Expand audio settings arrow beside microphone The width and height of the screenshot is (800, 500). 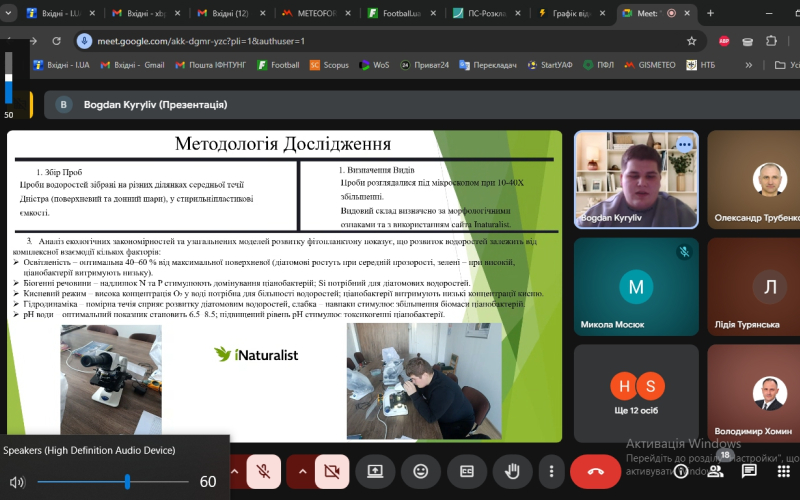click(x=234, y=470)
